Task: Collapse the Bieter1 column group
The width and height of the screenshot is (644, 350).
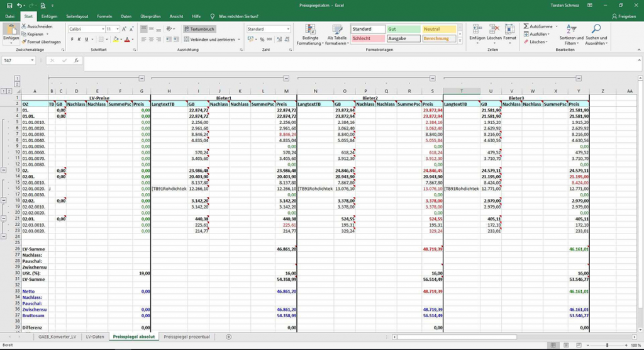Action: [x=286, y=78]
